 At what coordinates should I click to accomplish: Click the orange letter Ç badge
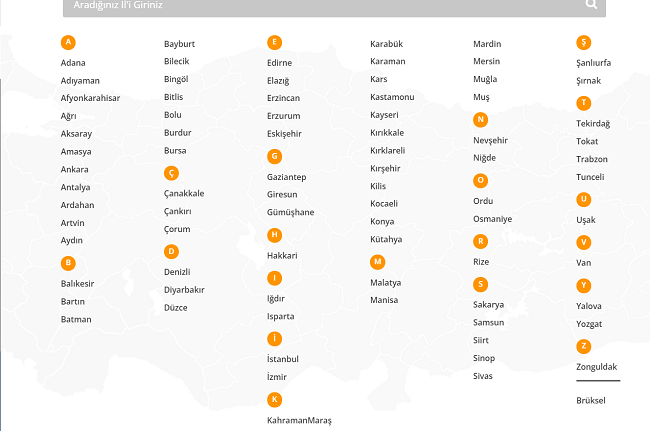point(171,173)
